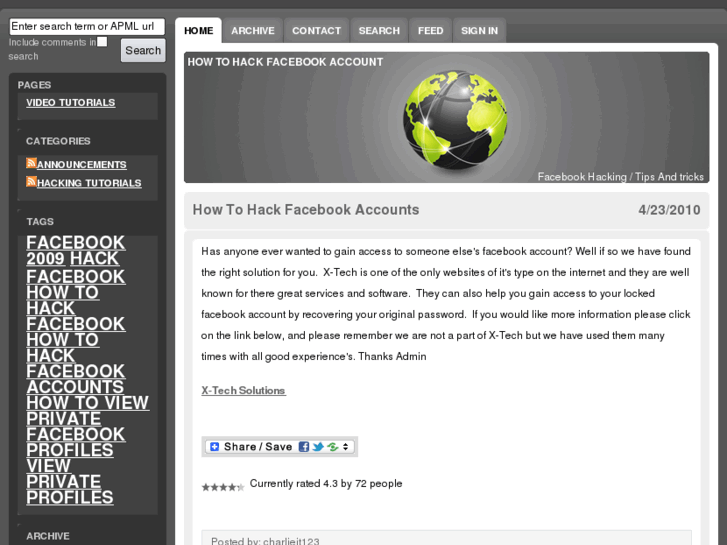Go to the Contact tab
The image size is (727, 545).
point(316,31)
